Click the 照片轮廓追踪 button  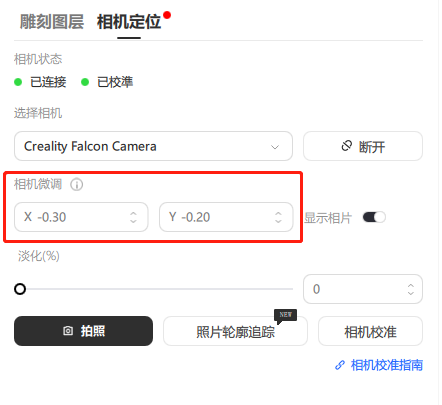[x=235, y=331]
